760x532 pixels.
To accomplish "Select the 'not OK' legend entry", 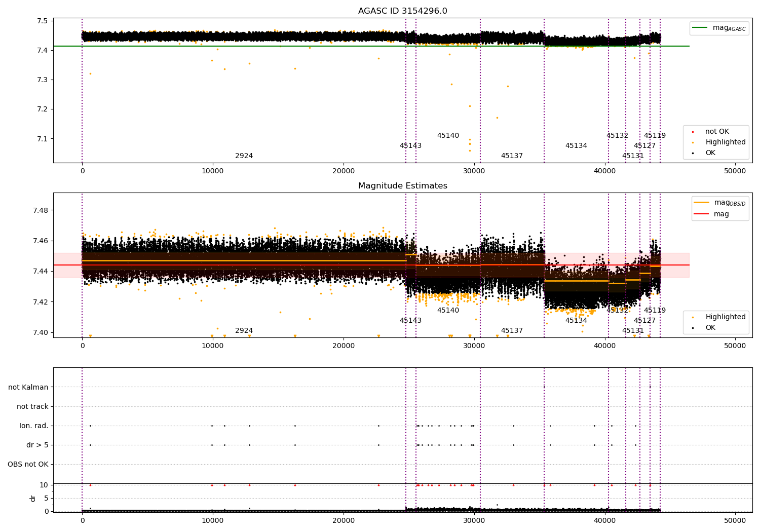I will 717,132.
